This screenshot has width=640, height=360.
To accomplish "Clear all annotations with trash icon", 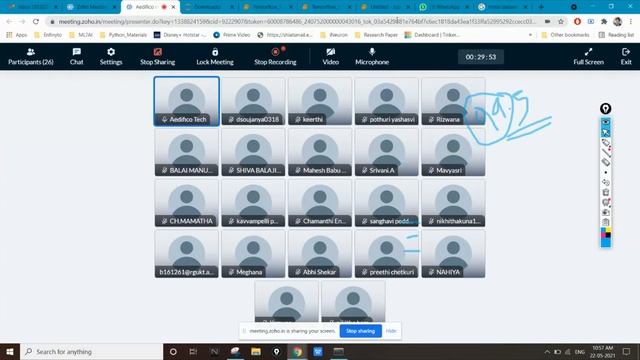I will click(x=606, y=192).
